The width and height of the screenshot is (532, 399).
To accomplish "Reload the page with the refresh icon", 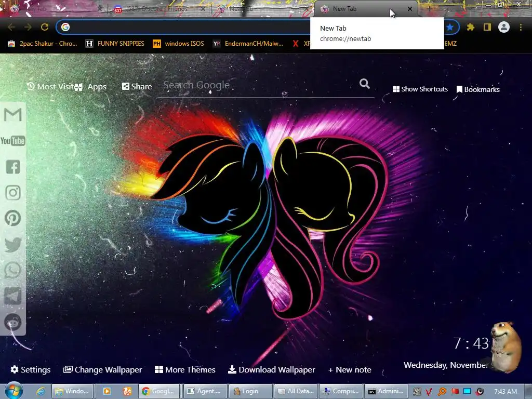I will [x=45, y=27].
